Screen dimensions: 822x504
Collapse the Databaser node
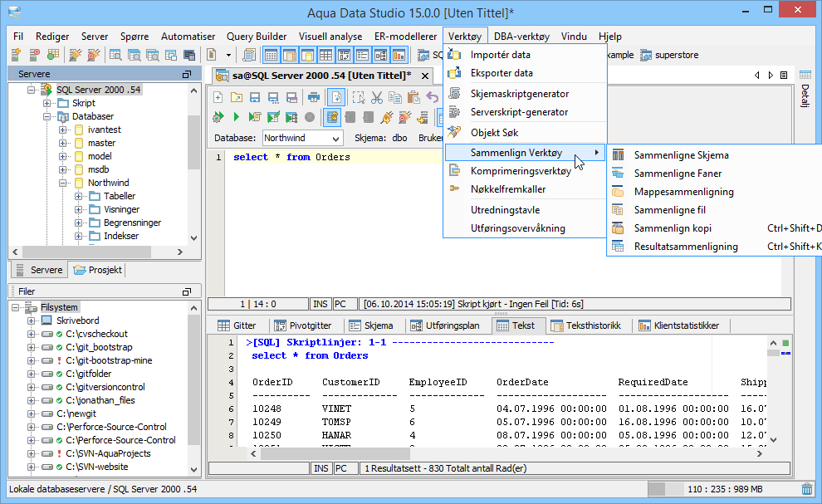pyautogui.click(x=47, y=116)
